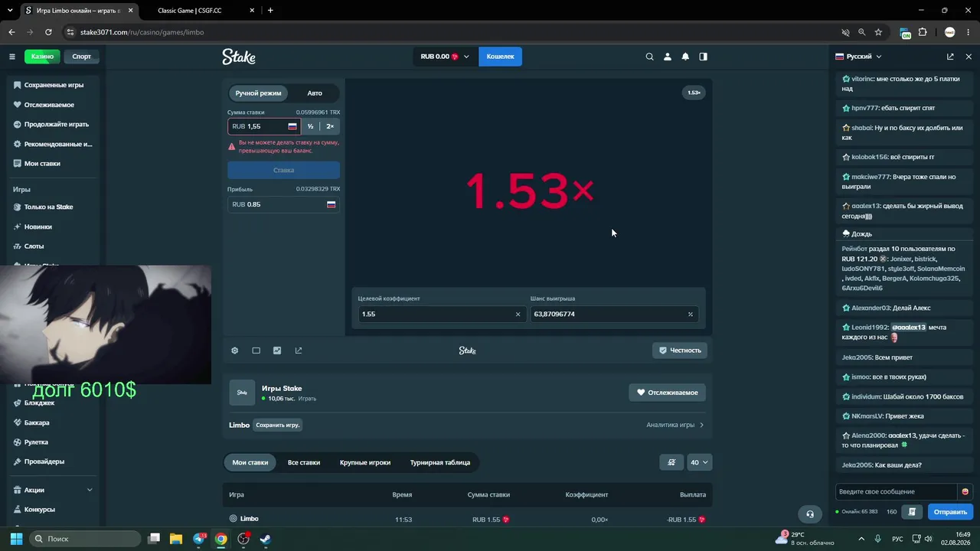Open chat rules icon beside Send
Image resolution: width=980 pixels, height=551 pixels.
912,511
